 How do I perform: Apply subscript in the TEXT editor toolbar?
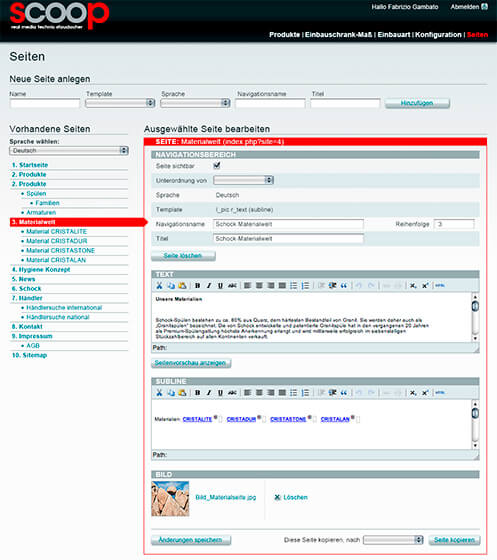click(x=413, y=286)
